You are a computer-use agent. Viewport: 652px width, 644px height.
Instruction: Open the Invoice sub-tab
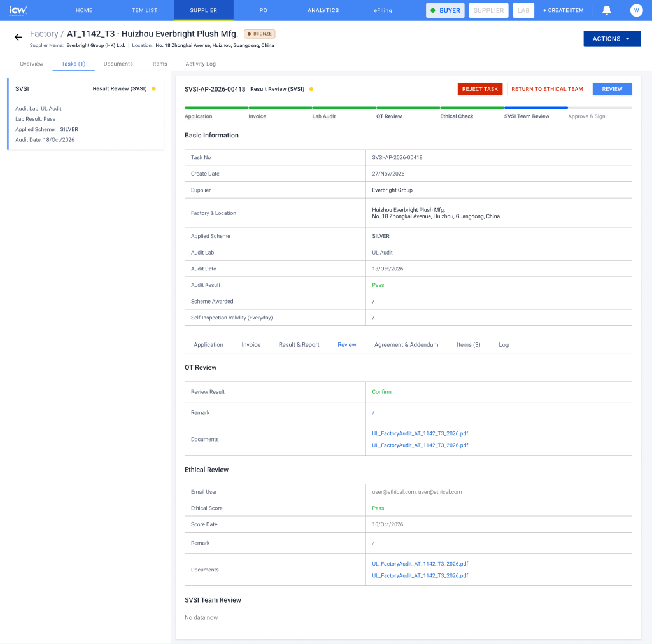coord(251,345)
